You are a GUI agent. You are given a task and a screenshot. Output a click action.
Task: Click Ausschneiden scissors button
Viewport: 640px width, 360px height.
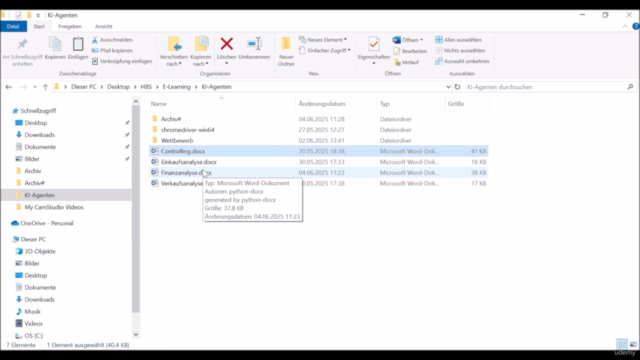point(112,40)
